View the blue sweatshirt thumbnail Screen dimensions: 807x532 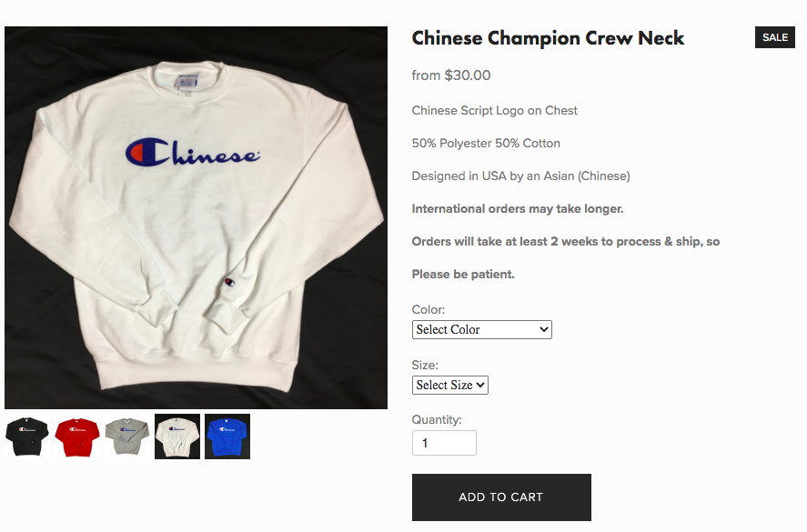pyautogui.click(x=227, y=437)
